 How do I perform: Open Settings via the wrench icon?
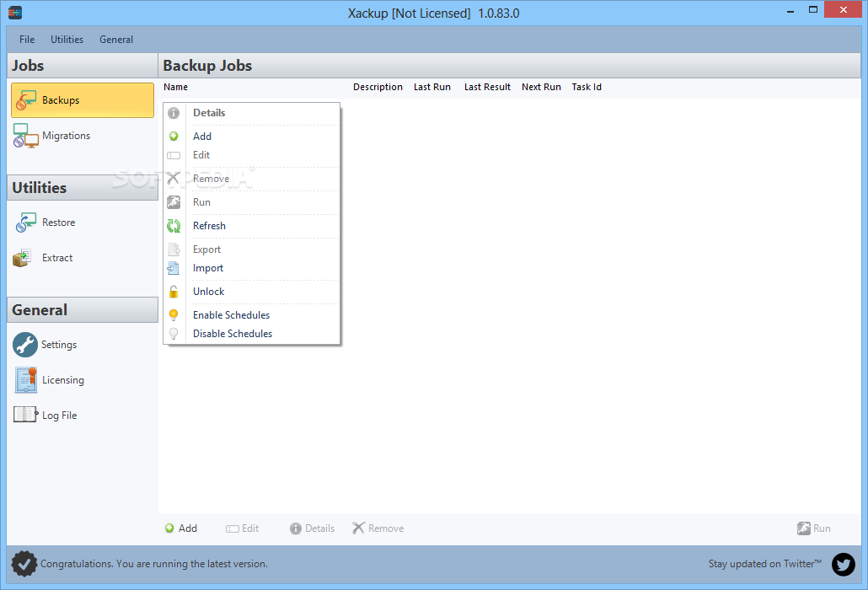[x=25, y=345]
